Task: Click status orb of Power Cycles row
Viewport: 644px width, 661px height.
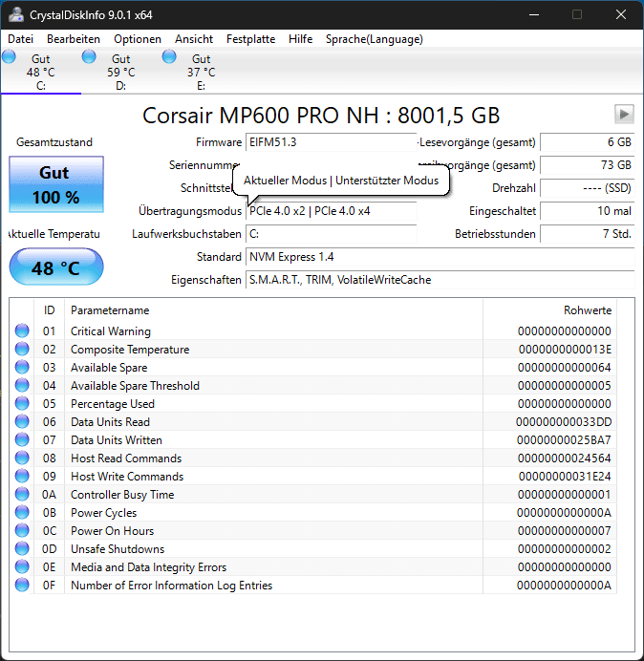Action: tap(22, 512)
